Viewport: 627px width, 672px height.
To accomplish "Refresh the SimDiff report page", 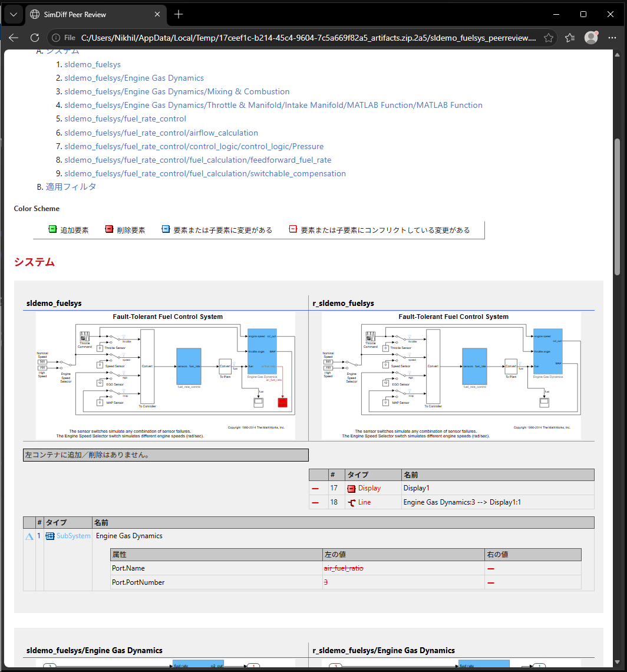I will point(35,38).
